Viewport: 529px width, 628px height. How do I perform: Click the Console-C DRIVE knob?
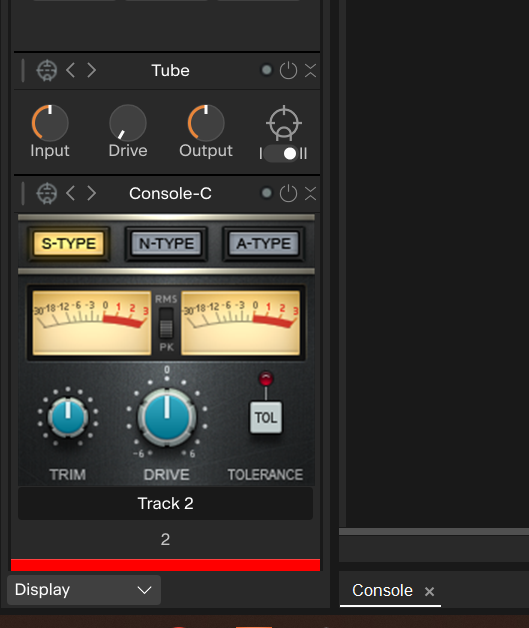[167, 417]
